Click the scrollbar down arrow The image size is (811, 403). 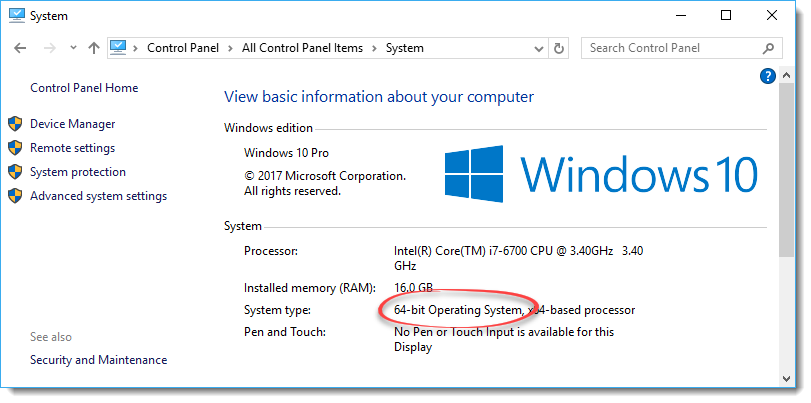click(787, 378)
